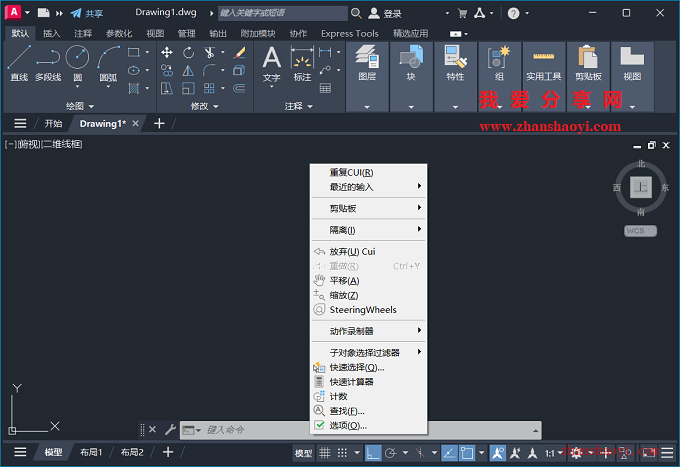
Task: Click the Rectangle draw icon
Action: (x=134, y=52)
